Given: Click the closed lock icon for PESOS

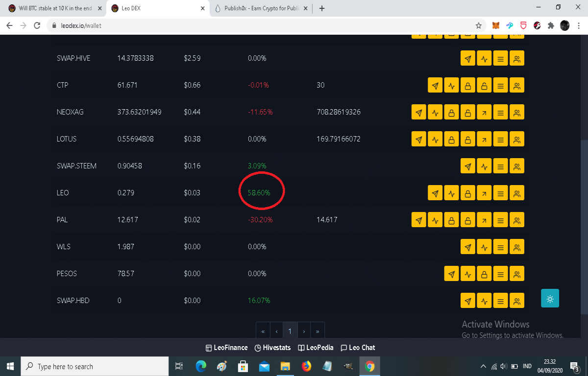Looking at the screenshot, I should tap(484, 274).
